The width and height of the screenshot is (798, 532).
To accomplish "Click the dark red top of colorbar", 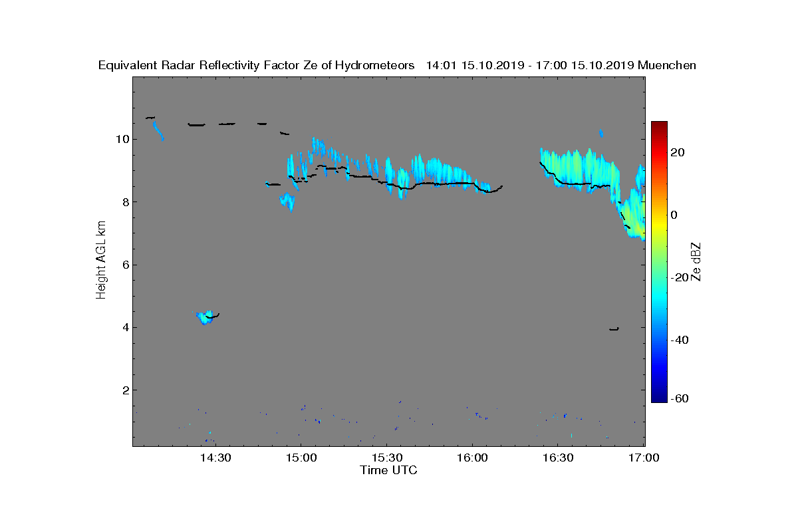I will 659,126.
